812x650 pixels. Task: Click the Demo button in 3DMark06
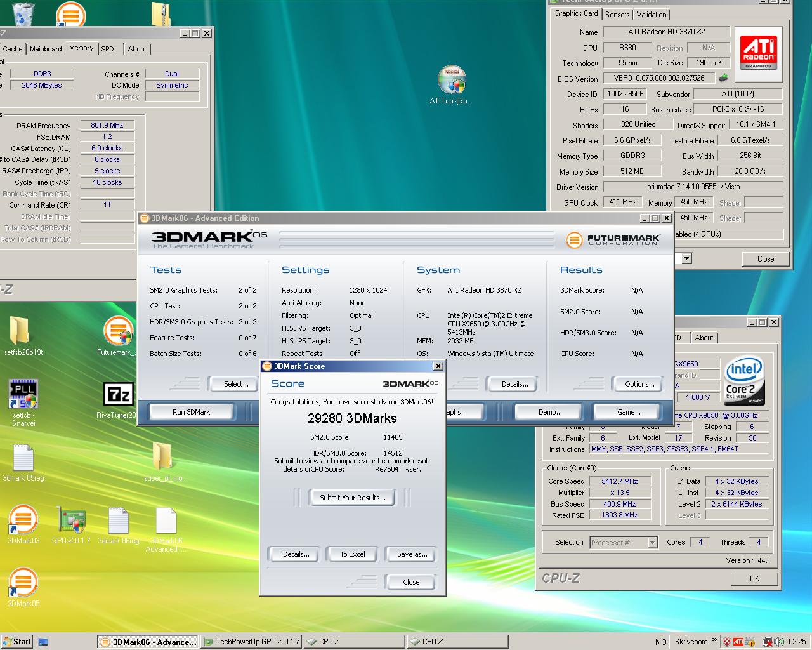(x=550, y=412)
